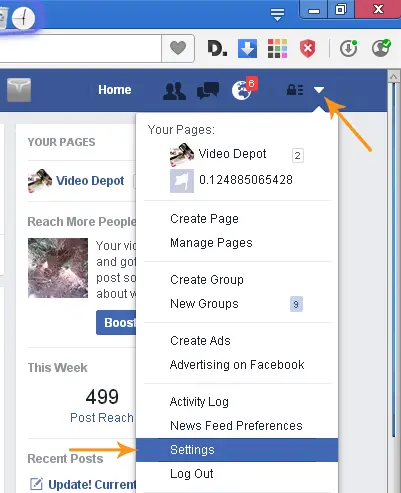Click the red shield blocker icon

(307, 49)
